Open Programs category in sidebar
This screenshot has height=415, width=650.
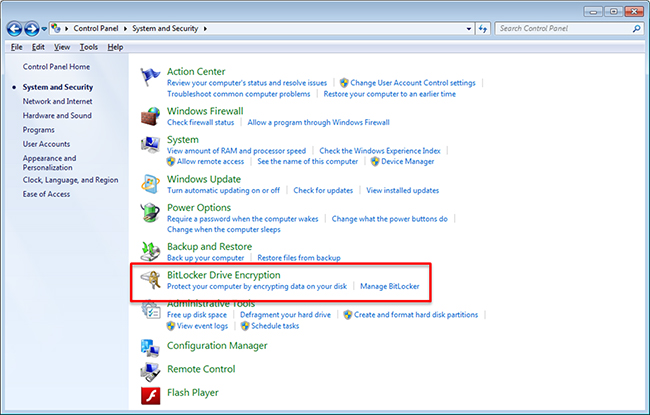pyautogui.click(x=39, y=130)
